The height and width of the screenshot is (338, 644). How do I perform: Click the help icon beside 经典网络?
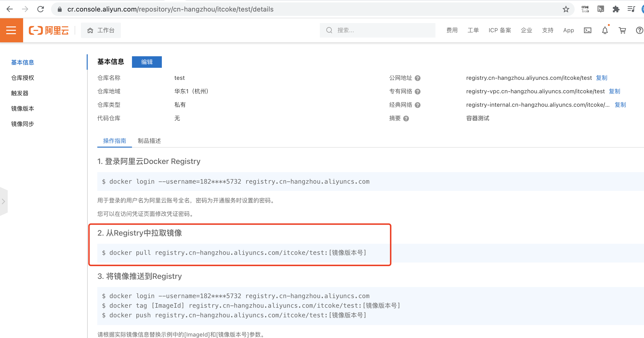pos(417,105)
